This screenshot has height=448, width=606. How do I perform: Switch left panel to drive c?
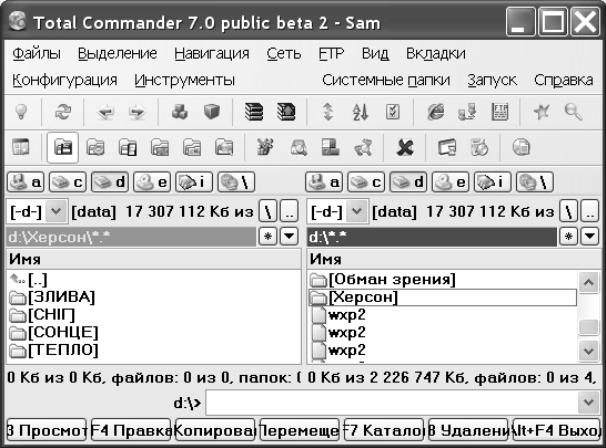(68, 182)
